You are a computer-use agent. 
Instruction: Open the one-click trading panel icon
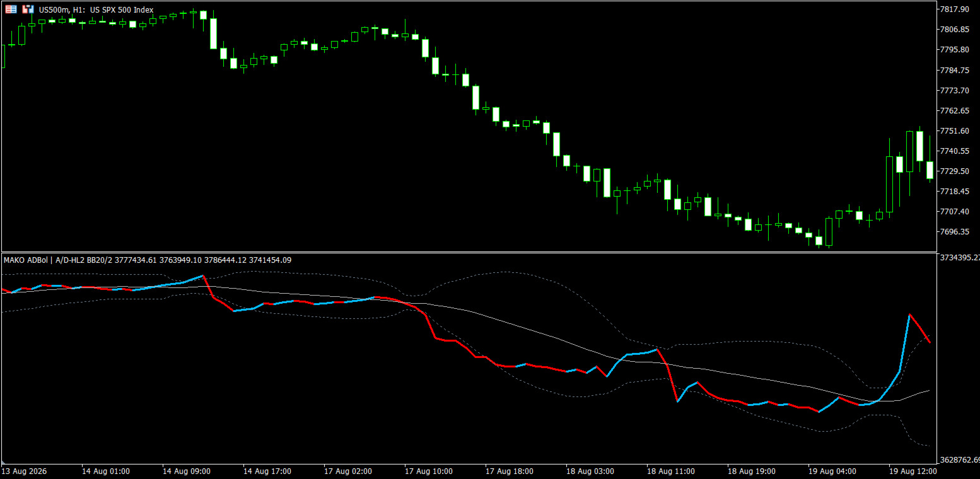(x=11, y=9)
